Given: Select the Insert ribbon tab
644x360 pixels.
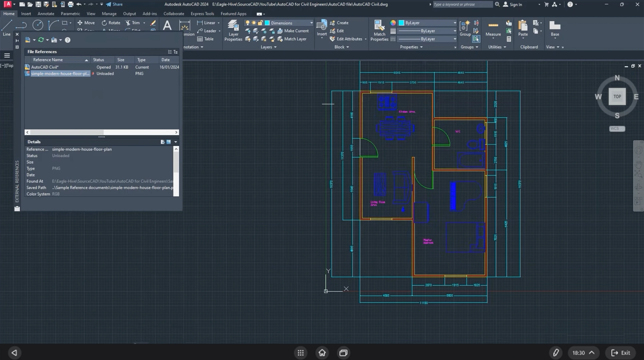Looking at the screenshot, I should 26,13.
